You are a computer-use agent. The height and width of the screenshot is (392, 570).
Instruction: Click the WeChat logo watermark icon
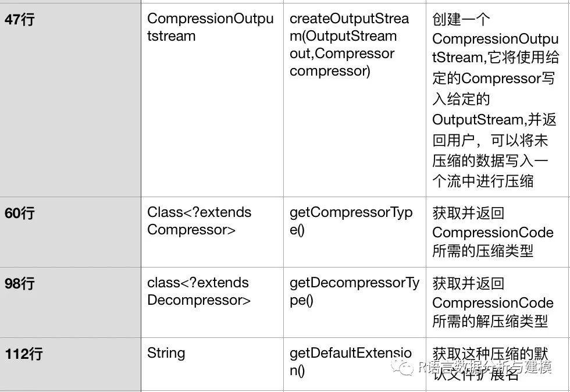(401, 366)
